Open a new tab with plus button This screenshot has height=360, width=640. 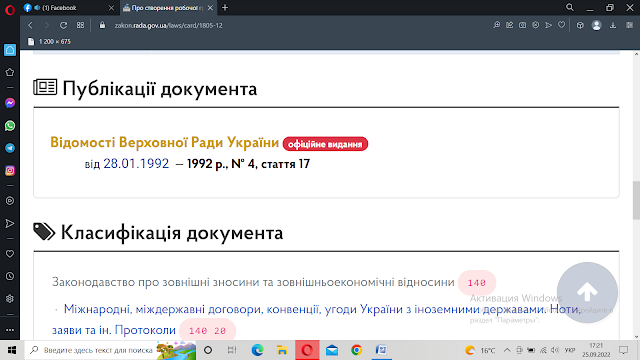225,8
